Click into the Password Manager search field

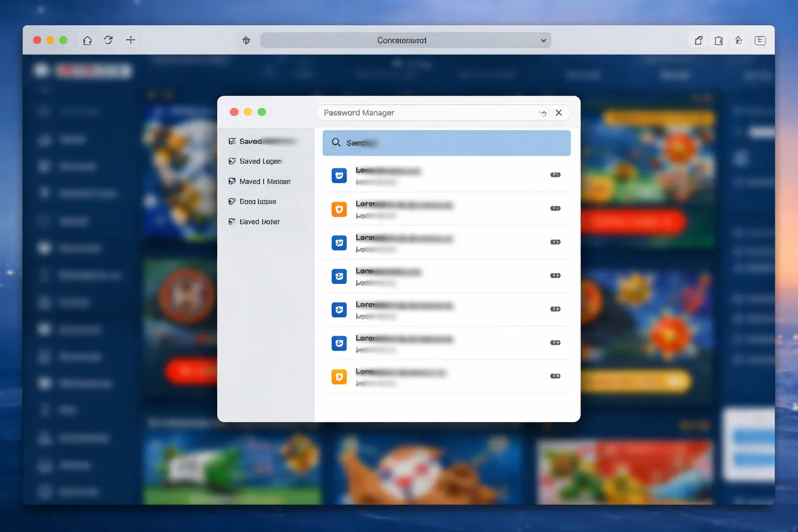coord(447,143)
